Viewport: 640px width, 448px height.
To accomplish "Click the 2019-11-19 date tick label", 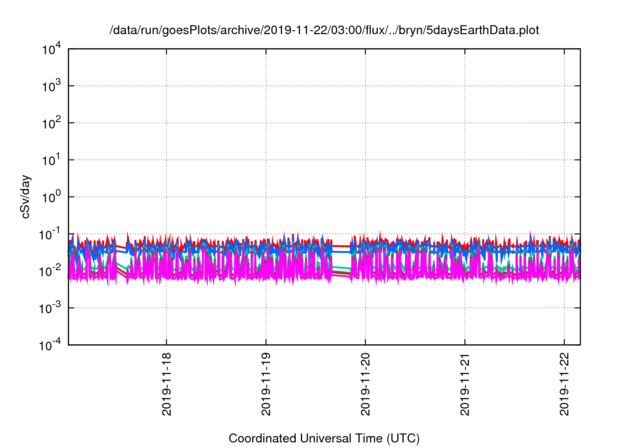I will click(x=266, y=384).
